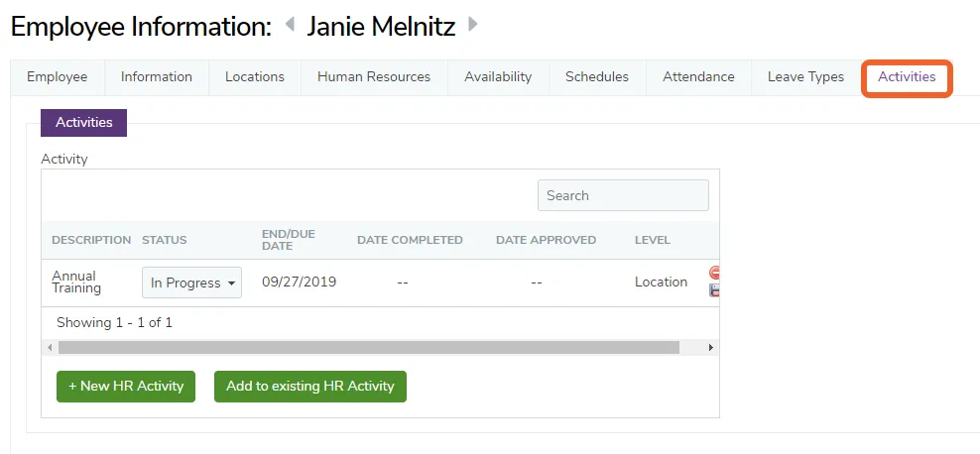
Task: Sort by the Description column header
Action: pyautogui.click(x=91, y=241)
